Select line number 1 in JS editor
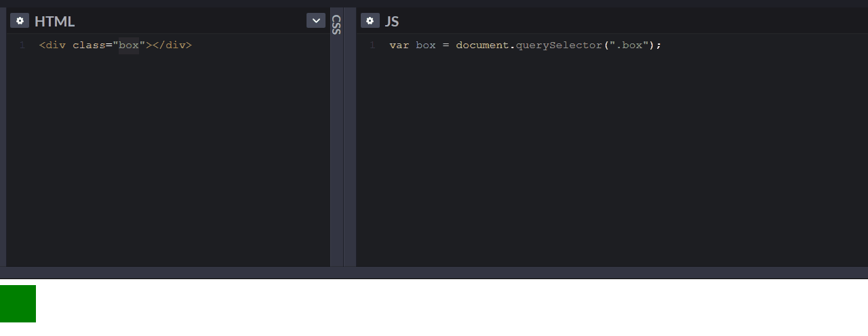The height and width of the screenshot is (336, 868). point(372,45)
